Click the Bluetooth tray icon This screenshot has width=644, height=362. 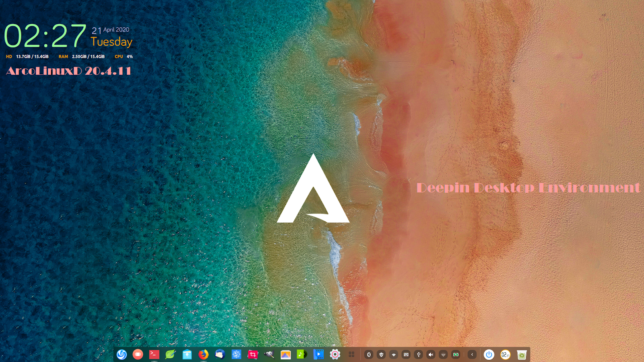click(369, 354)
